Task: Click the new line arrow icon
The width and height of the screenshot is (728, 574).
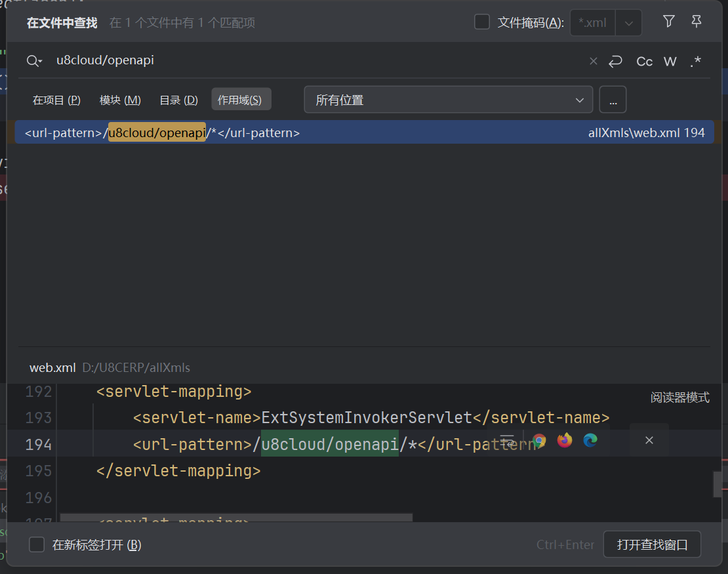Action: point(615,61)
